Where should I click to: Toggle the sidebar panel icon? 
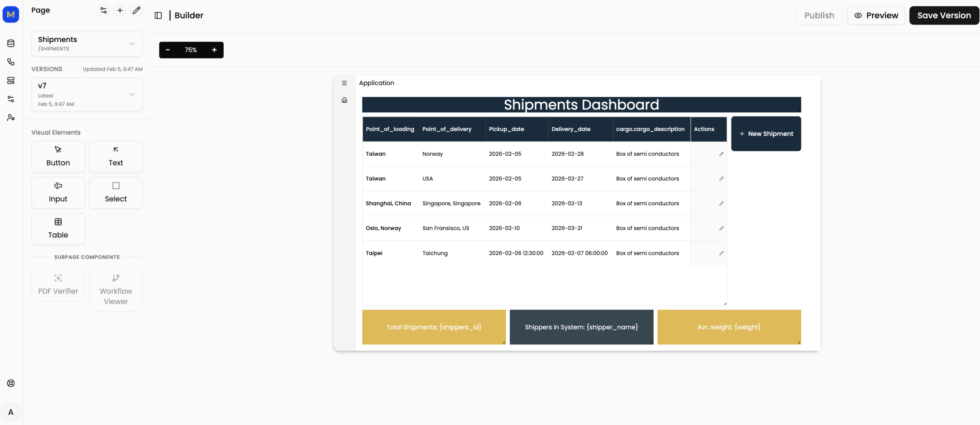click(158, 15)
